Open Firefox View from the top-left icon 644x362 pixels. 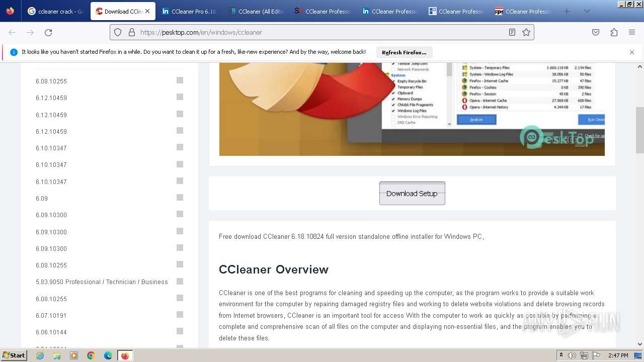[10, 11]
